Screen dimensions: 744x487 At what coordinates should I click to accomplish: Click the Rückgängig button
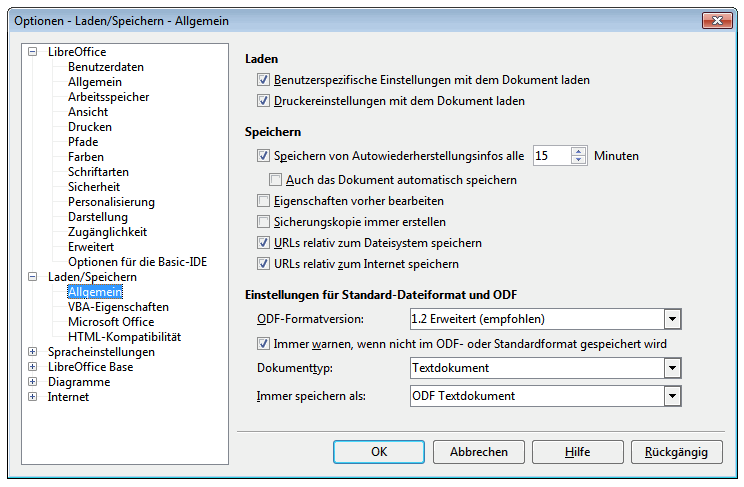coord(677,452)
